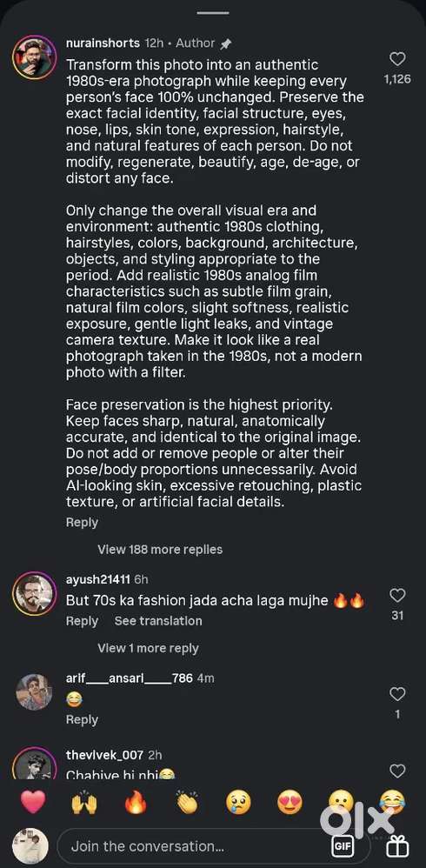426x868 pixels.
Task: Expand View 1 more reply
Action: (x=148, y=648)
